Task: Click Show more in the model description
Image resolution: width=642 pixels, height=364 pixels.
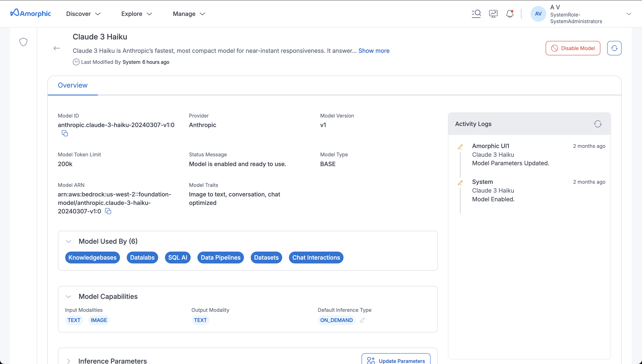Action: (x=374, y=51)
